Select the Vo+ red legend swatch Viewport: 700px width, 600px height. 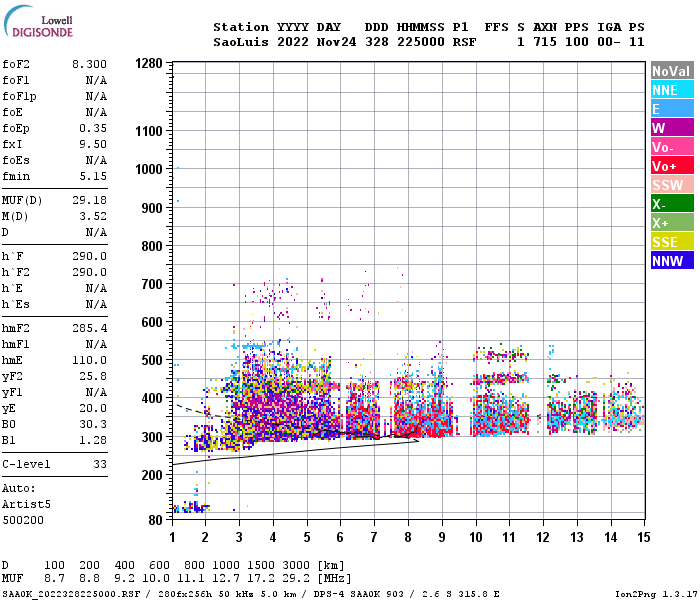672,166
